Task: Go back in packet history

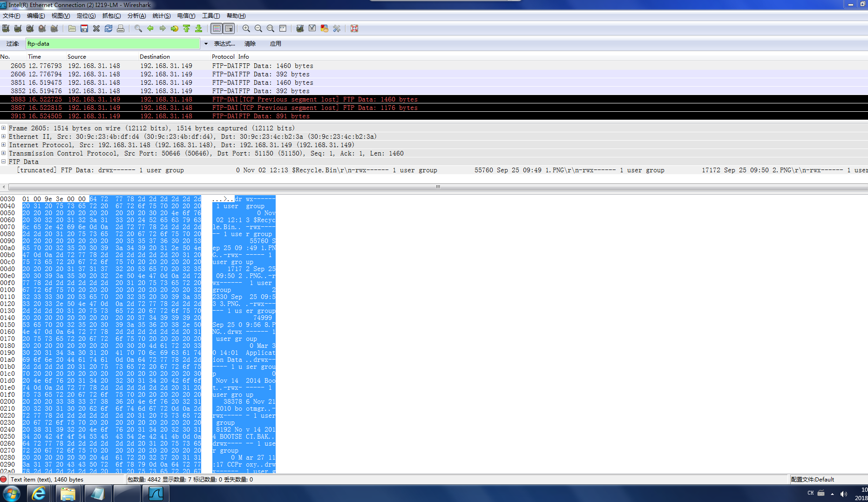Action: 150,28
